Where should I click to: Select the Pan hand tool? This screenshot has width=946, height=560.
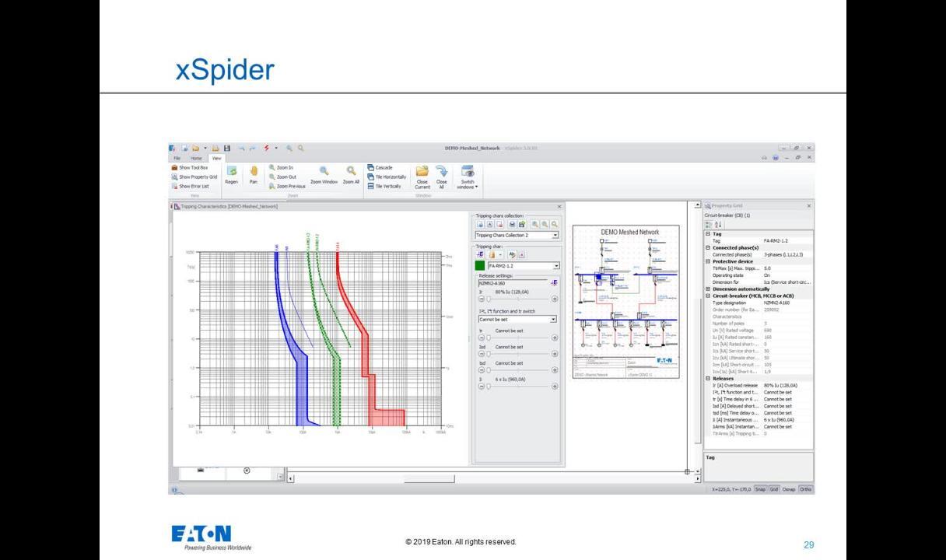click(x=253, y=171)
